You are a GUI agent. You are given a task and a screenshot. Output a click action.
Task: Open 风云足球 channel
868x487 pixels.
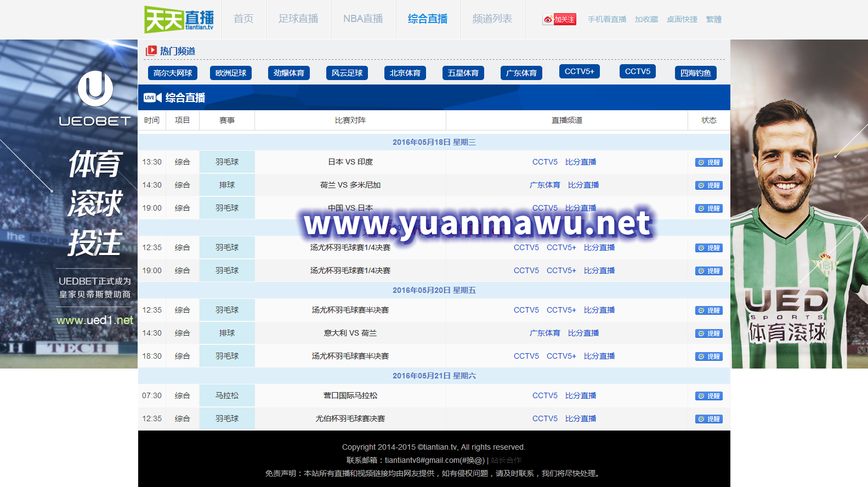(x=347, y=73)
